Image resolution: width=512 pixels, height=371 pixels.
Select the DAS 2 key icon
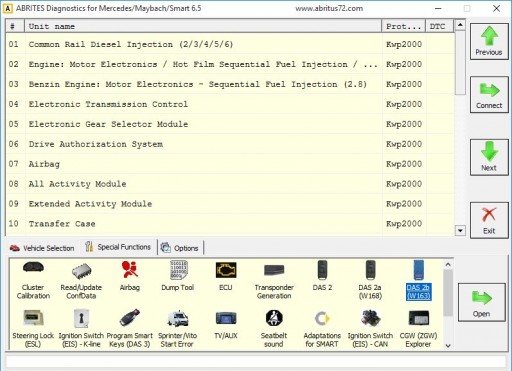click(322, 277)
